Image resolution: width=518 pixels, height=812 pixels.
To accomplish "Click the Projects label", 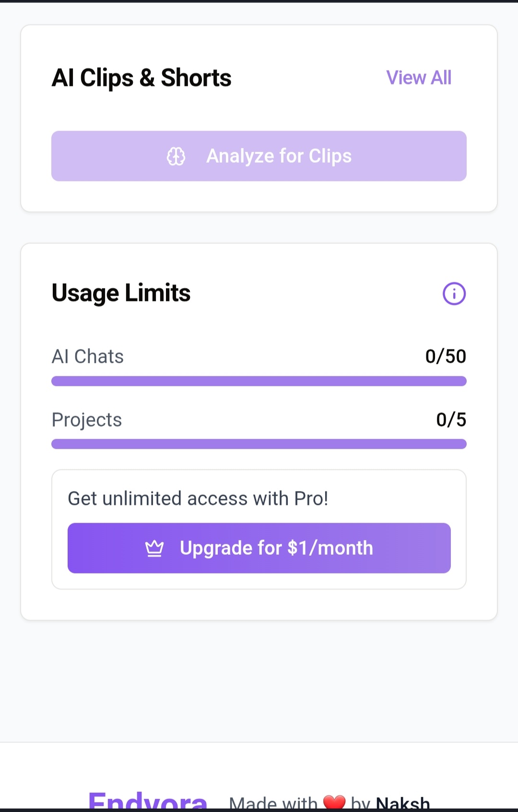I will point(87,420).
